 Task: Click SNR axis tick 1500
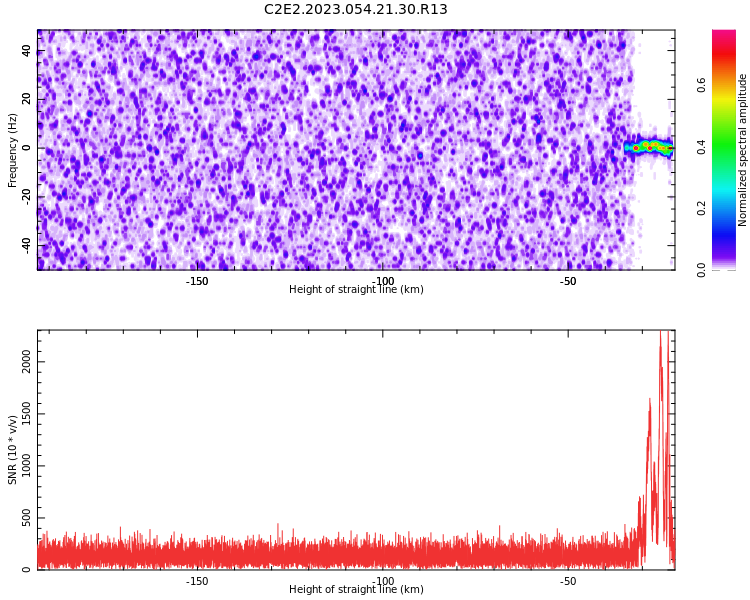[x=26, y=413]
